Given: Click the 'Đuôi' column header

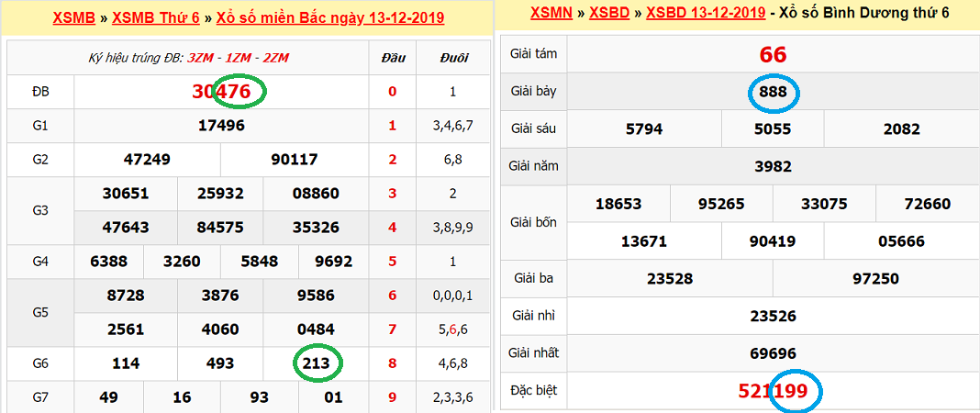Looking at the screenshot, I should point(453,58).
